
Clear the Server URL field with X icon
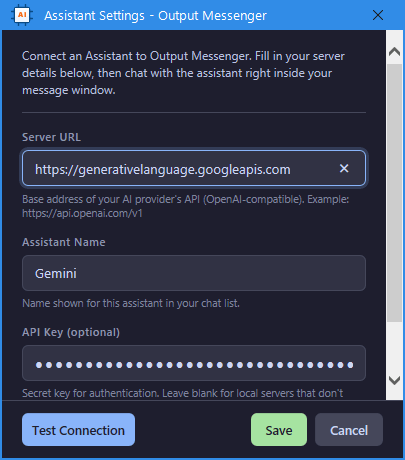(x=344, y=168)
